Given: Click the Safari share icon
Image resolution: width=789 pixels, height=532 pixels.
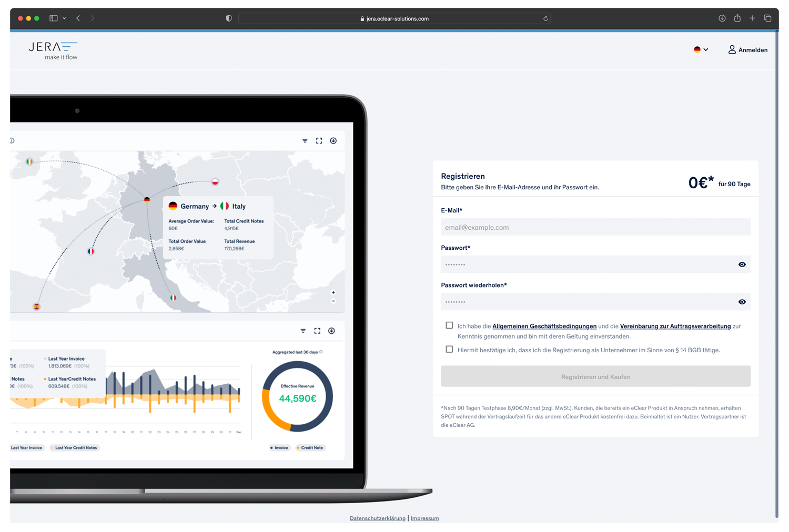Looking at the screenshot, I should point(737,18).
